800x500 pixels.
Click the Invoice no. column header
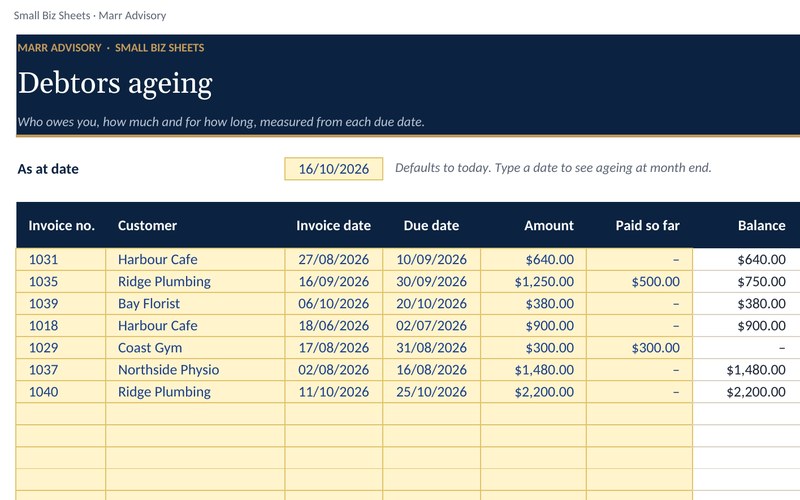tap(61, 226)
